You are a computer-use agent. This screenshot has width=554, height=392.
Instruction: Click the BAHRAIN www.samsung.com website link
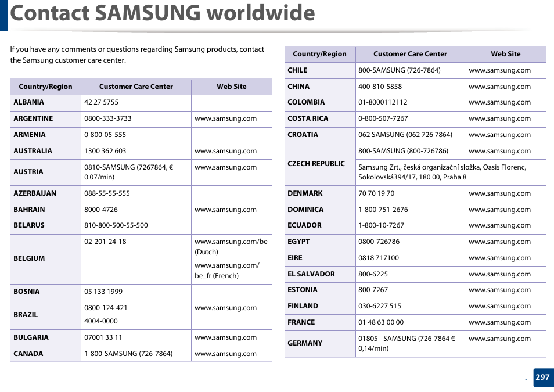click(x=225, y=210)
